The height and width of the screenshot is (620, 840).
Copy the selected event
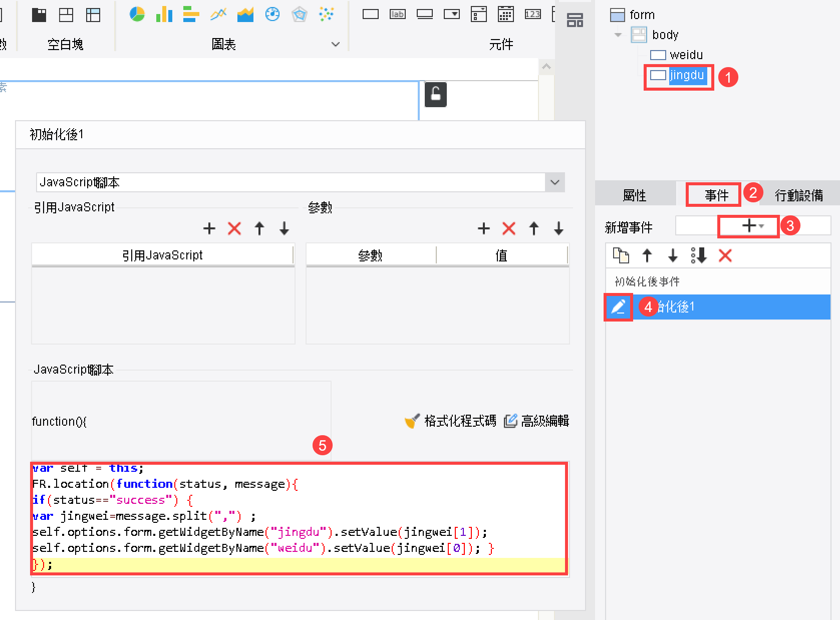621,255
